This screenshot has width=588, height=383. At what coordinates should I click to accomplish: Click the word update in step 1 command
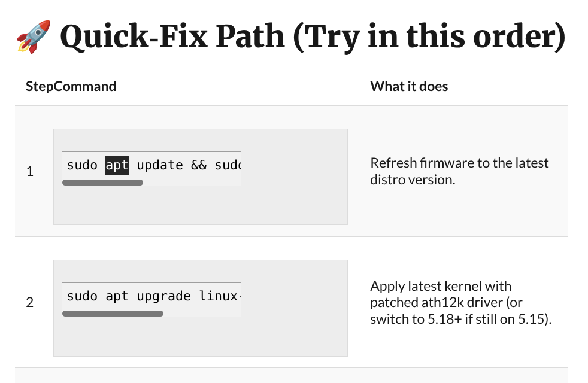160,165
